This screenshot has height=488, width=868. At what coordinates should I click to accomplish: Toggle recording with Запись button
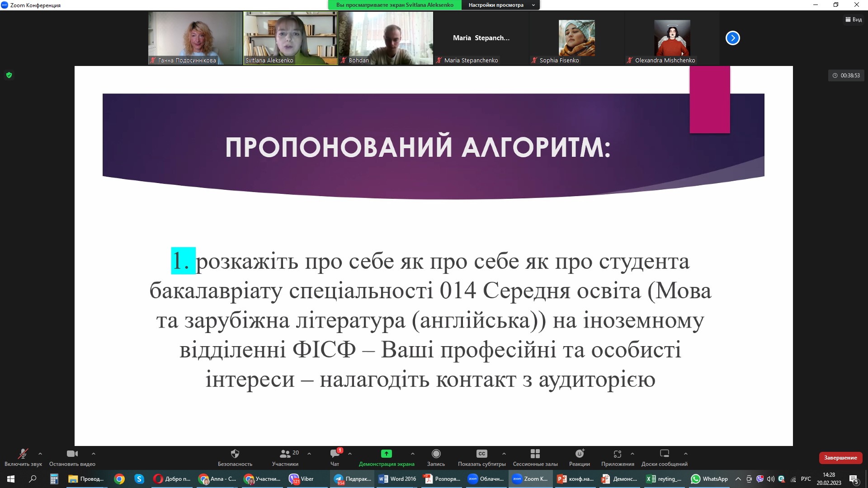[x=436, y=454]
